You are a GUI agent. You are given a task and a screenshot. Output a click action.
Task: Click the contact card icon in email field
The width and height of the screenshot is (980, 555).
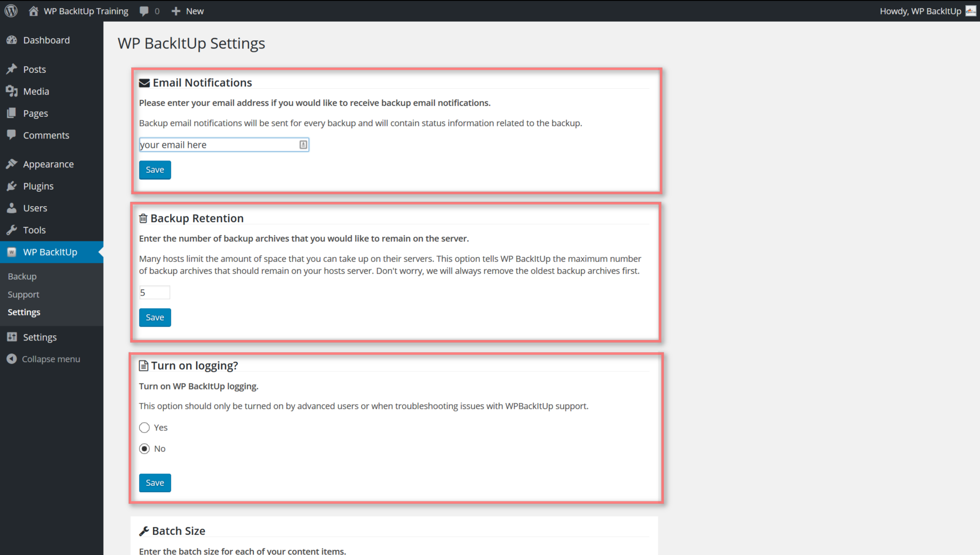click(x=303, y=145)
